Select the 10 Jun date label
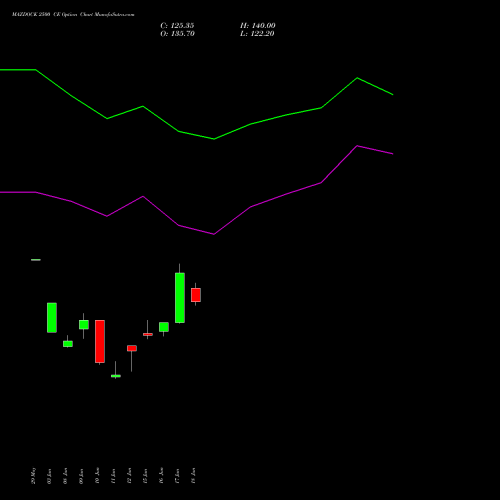Screen dimensions: 500x500 97,476
